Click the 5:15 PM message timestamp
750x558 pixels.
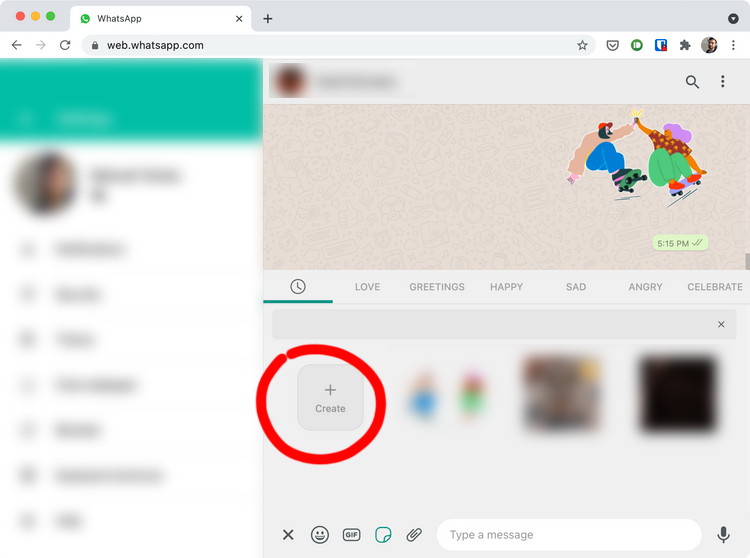[x=672, y=243]
